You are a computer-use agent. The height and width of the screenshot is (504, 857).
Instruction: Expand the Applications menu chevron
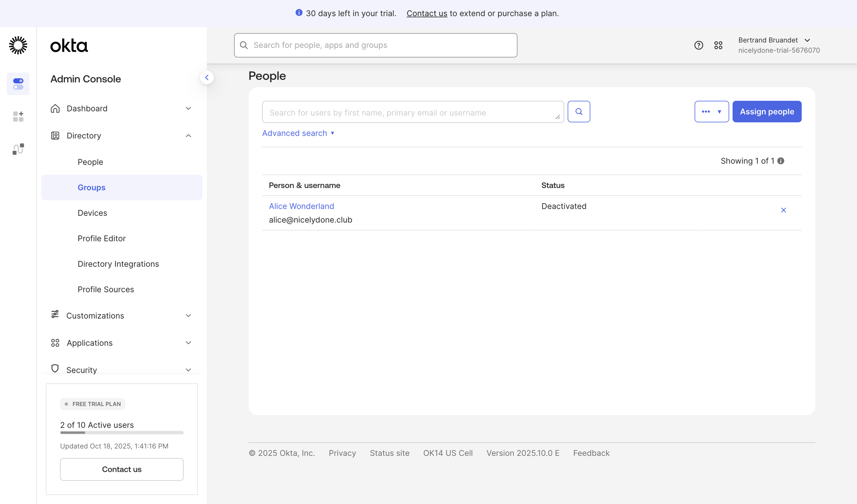pos(188,343)
